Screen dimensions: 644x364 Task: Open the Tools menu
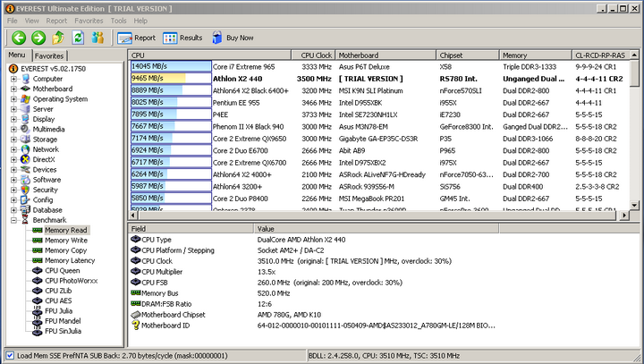click(x=118, y=21)
